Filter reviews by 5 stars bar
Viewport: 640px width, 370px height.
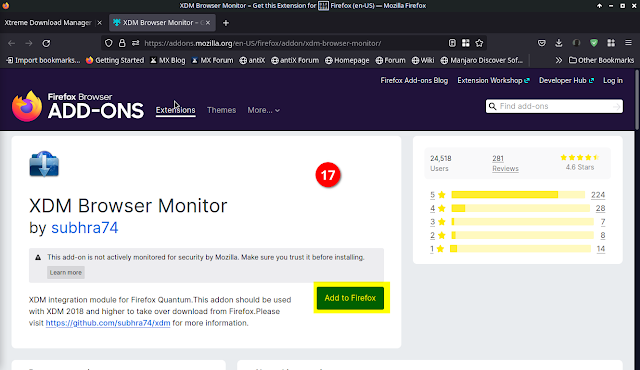518,195
